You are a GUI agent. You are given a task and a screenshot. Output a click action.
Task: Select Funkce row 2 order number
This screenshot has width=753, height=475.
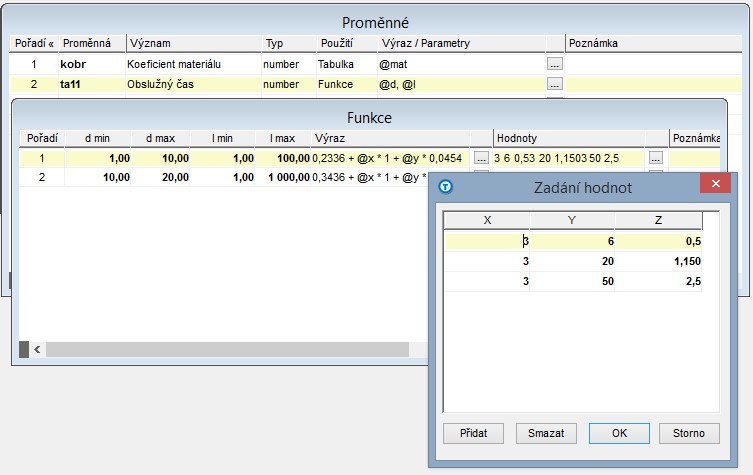[42, 177]
